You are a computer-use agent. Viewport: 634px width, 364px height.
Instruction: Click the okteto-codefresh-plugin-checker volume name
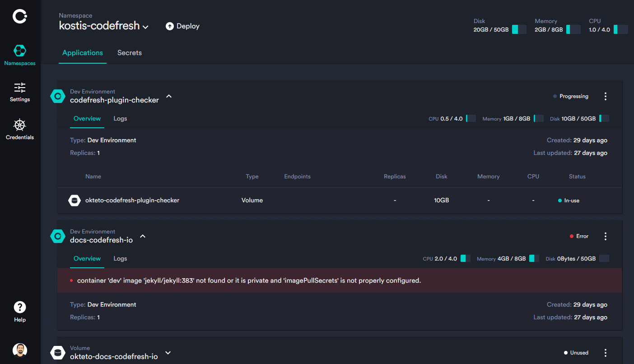[x=132, y=200]
